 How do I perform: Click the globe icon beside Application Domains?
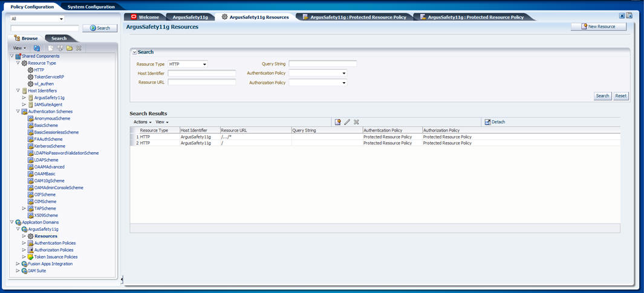[x=18, y=222]
